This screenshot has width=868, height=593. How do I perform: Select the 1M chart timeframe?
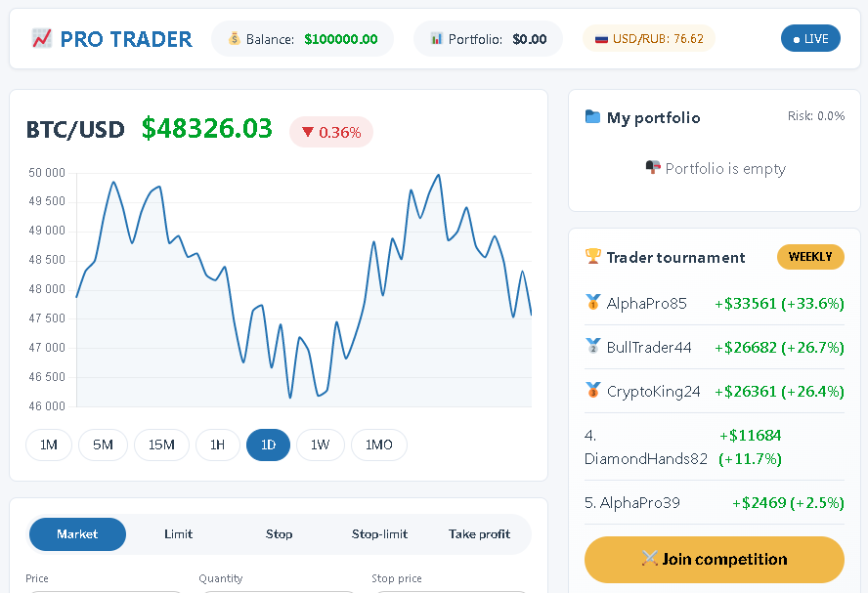49,445
